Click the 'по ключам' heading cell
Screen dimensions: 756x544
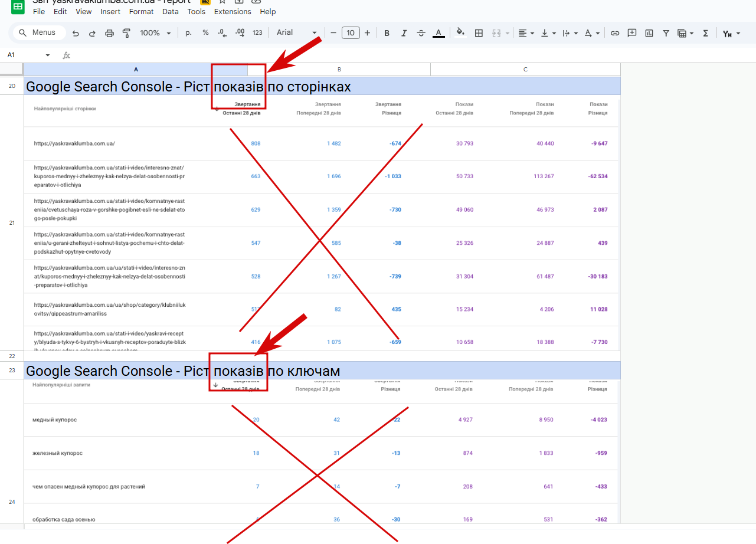[x=322, y=371]
